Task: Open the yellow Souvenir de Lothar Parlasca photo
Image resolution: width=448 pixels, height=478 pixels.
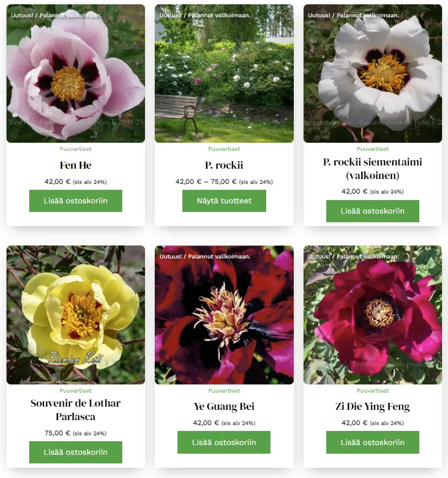Action: click(x=76, y=315)
